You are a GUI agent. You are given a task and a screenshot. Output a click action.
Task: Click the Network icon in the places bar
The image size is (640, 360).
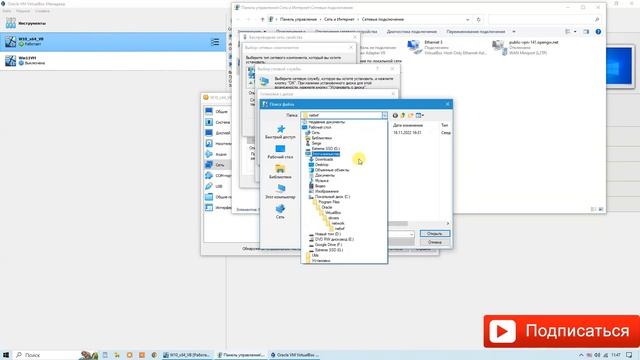pyautogui.click(x=280, y=209)
